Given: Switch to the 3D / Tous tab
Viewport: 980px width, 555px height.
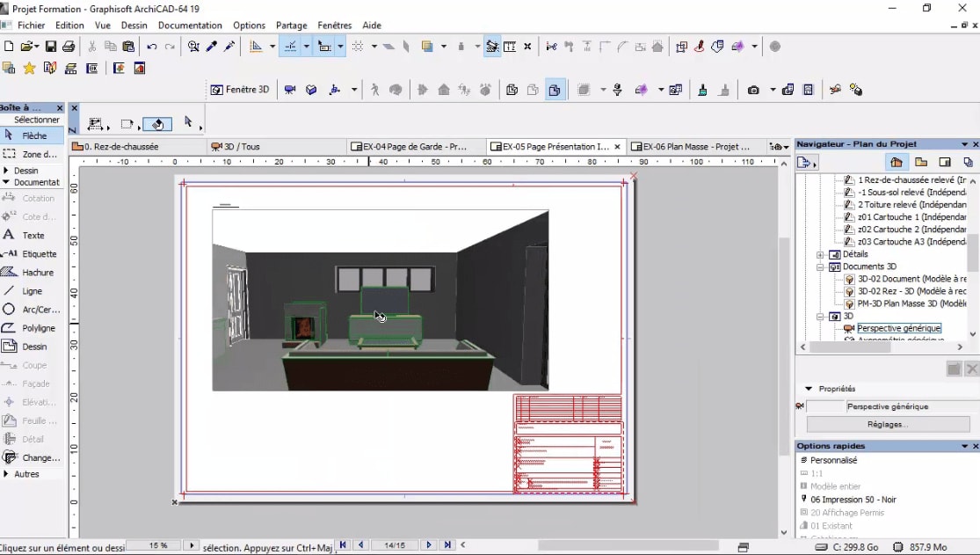Looking at the screenshot, I should 277,146.
